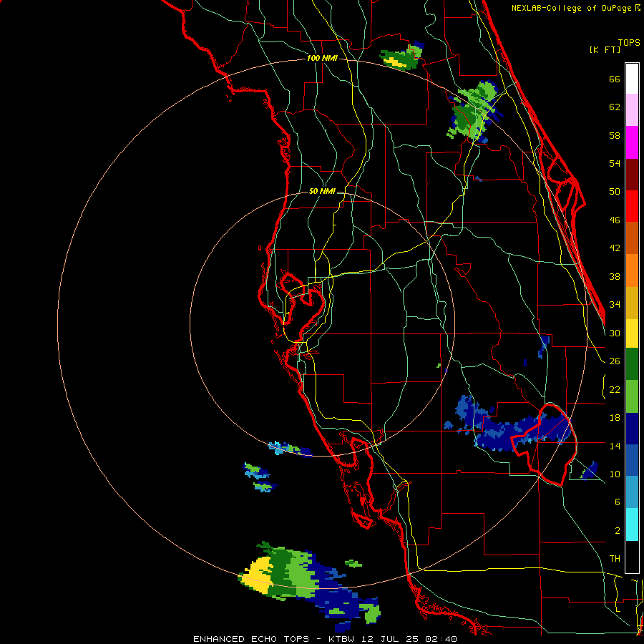Click the navy blue legend swatch

632,429
